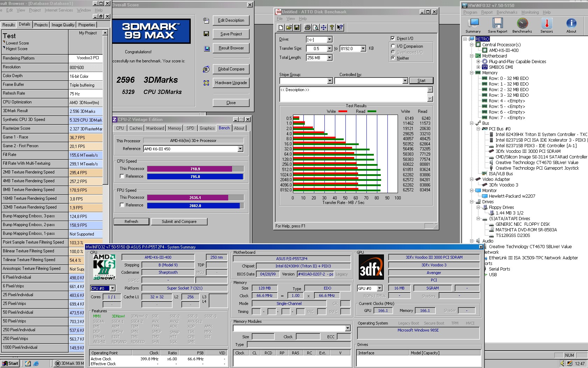Click the New document icon in ATTO toolbar
The height and width of the screenshot is (368, 588).
281,27
